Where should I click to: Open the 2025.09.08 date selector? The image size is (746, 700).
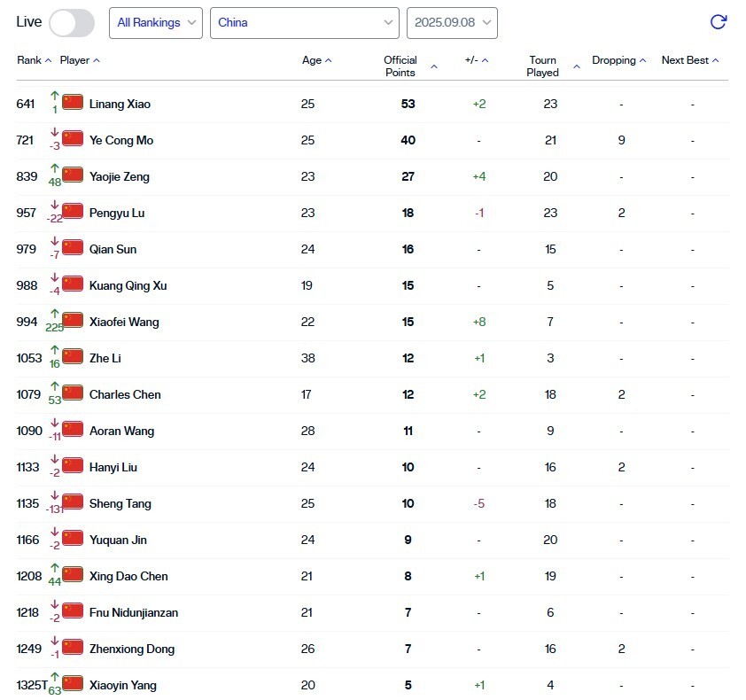click(452, 24)
